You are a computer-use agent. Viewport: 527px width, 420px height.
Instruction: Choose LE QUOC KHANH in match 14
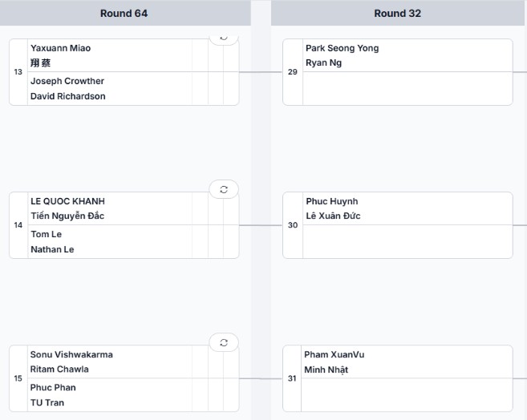click(x=67, y=201)
